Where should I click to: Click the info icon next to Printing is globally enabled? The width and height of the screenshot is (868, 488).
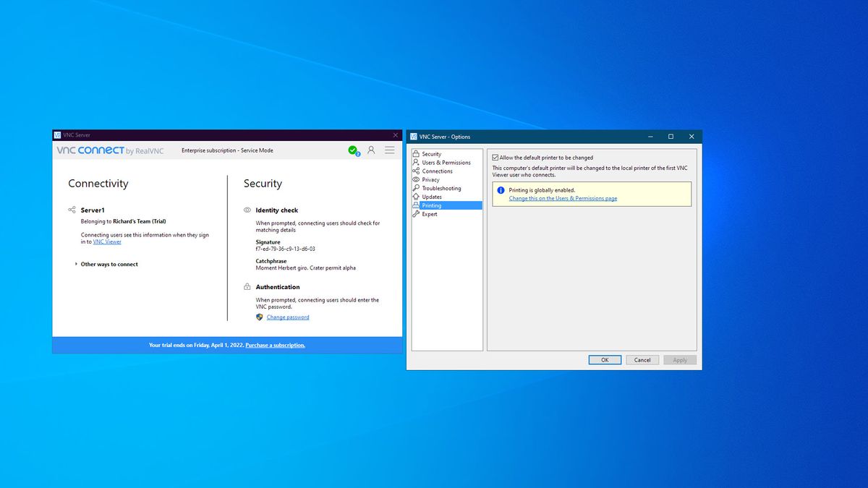click(x=501, y=189)
